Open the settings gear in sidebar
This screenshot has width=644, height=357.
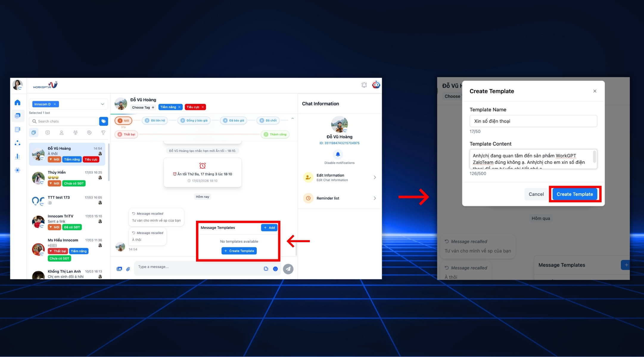(x=18, y=170)
